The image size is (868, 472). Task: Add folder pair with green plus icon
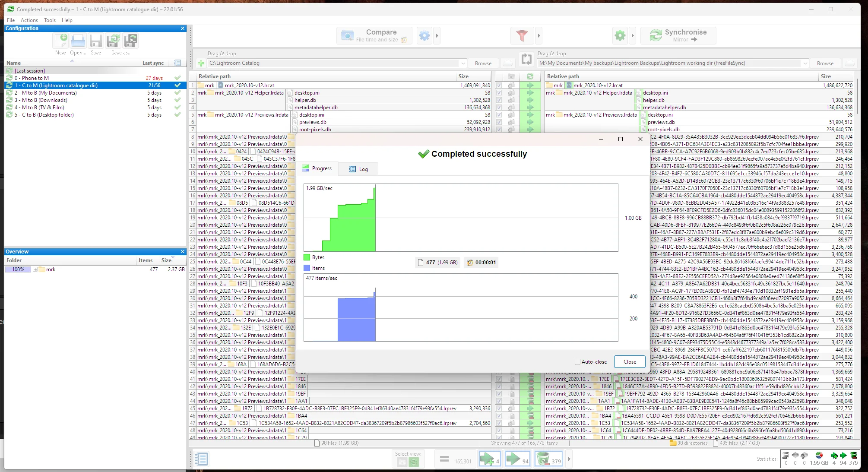click(201, 63)
